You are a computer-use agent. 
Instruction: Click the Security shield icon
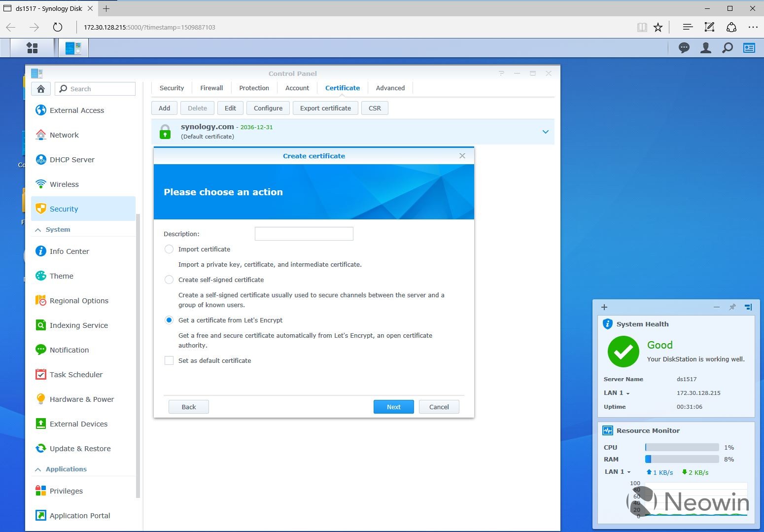(x=41, y=209)
